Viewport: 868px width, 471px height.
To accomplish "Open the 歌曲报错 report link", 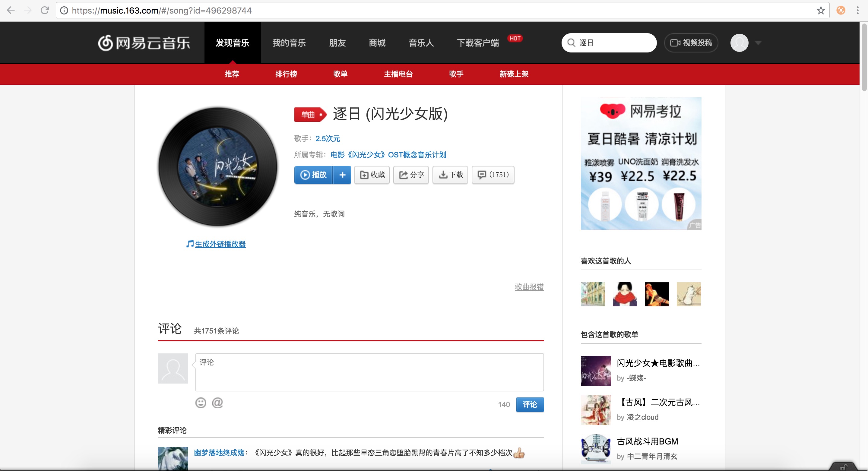I will click(x=529, y=287).
